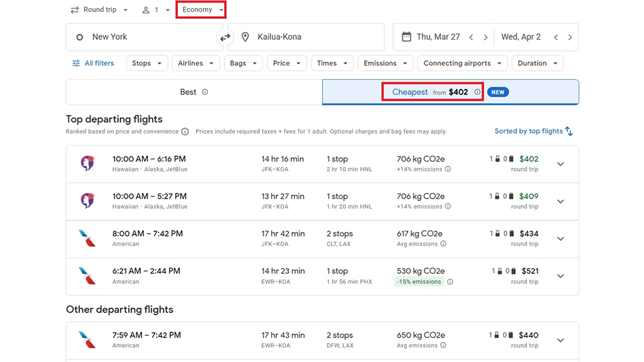Click the NEW badge beside Cheapest
This screenshot has height=362, width=644.
(x=498, y=92)
